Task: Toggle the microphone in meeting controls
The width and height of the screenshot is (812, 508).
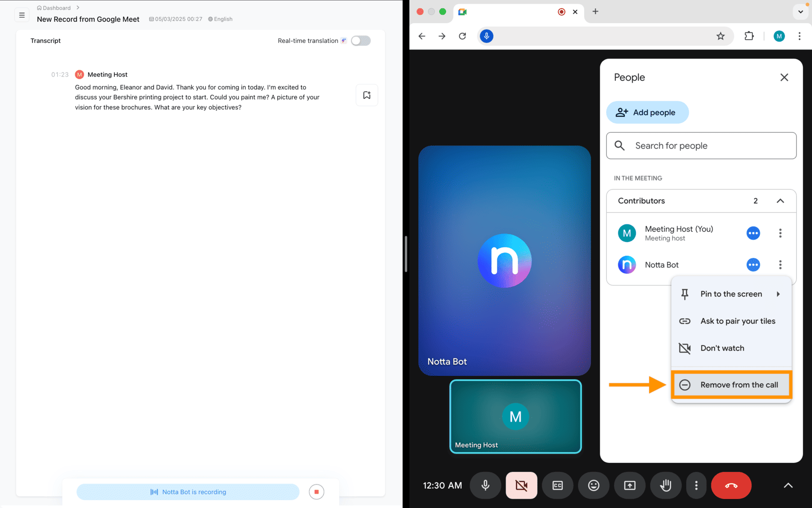Action: click(485, 485)
